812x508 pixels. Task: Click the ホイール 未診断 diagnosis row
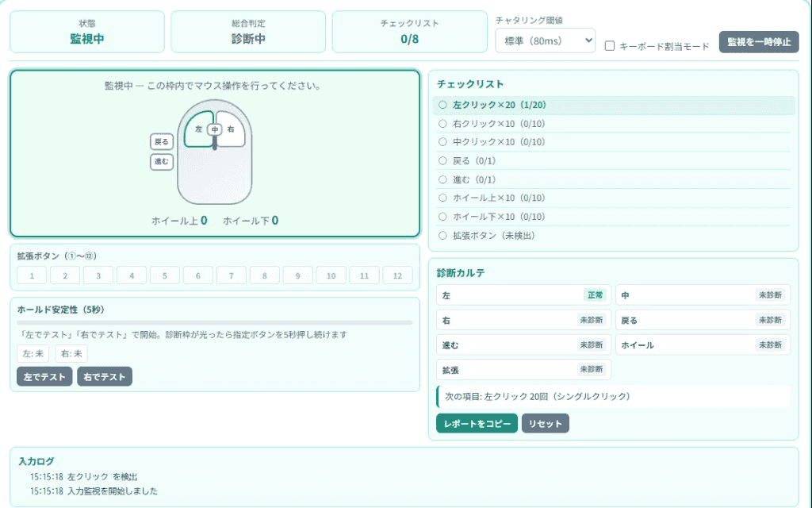pos(703,344)
